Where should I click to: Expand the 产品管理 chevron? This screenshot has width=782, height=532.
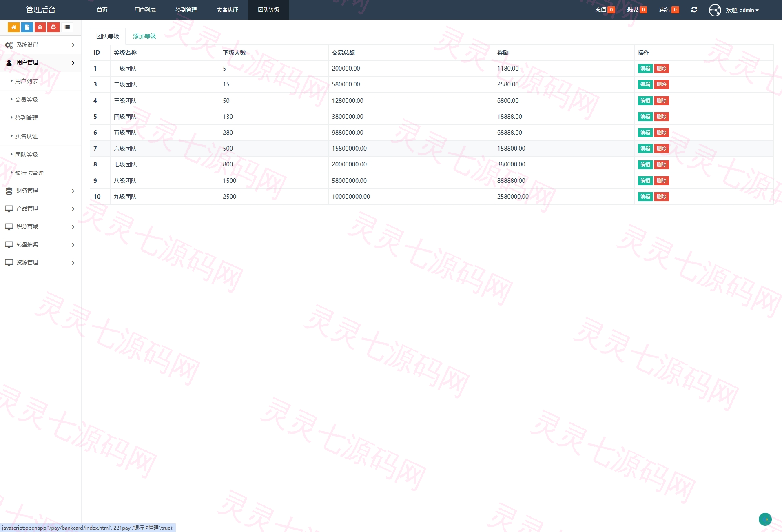click(73, 209)
